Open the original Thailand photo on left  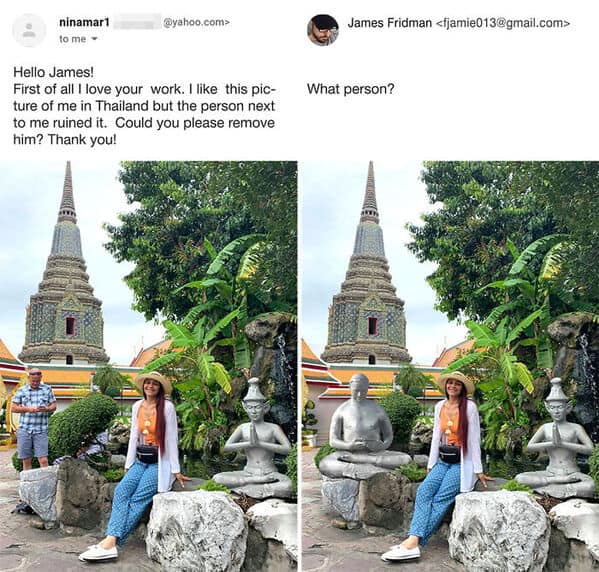[149, 366]
